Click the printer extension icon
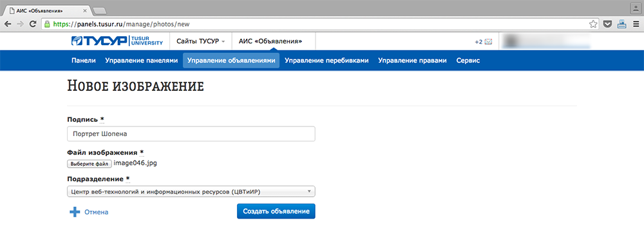The image size is (644, 247). point(622,25)
